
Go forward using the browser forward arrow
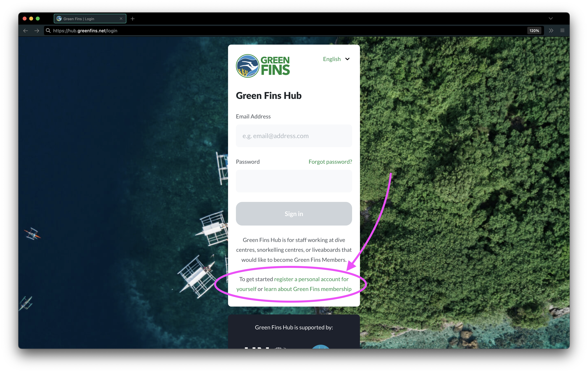37,31
